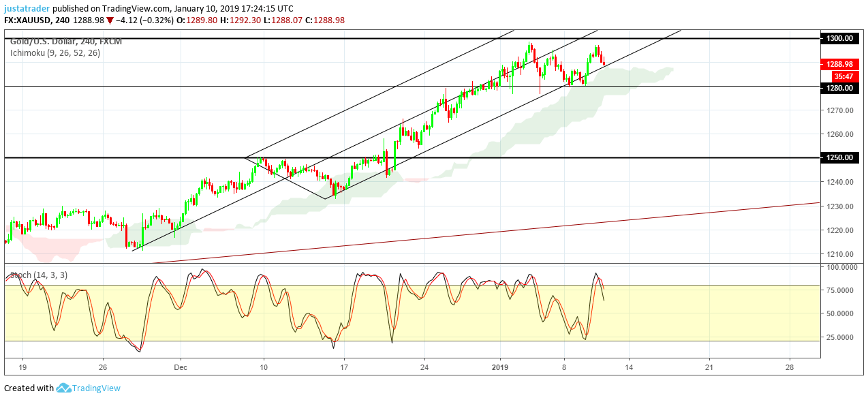Click the 1280.00 price level label
This screenshot has height=400, width=868.
click(x=839, y=87)
